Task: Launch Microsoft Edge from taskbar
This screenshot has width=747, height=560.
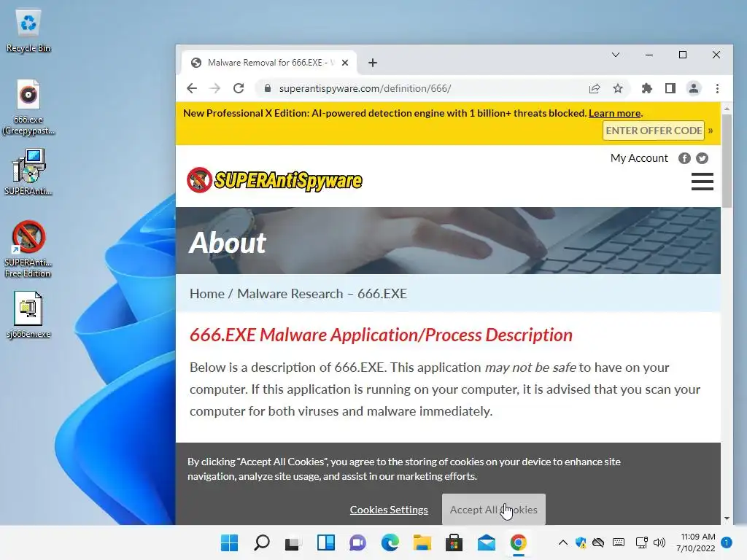Action: click(390, 542)
